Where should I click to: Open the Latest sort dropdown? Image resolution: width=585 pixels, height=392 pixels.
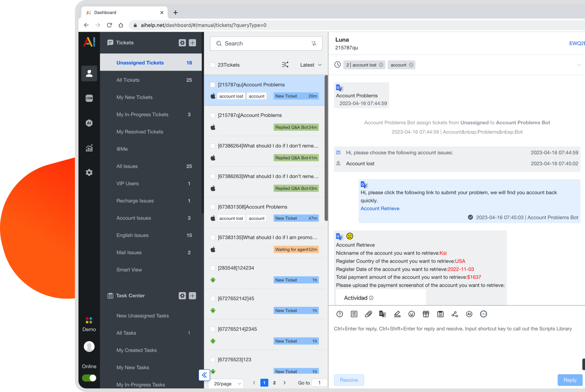[311, 65]
